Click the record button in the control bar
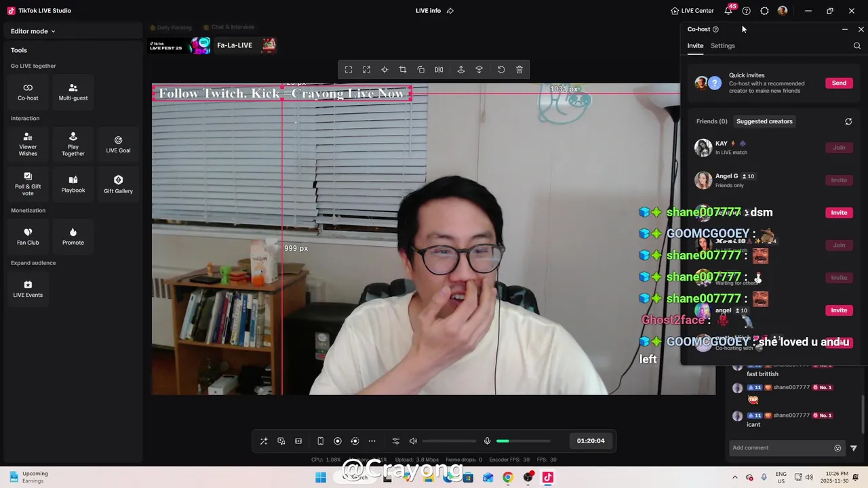 (338, 441)
